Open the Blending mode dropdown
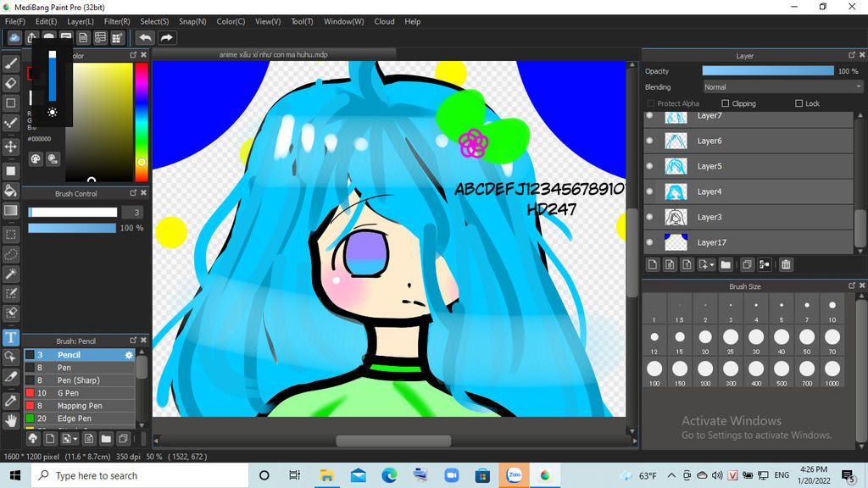The width and height of the screenshot is (868, 488). 782,87
